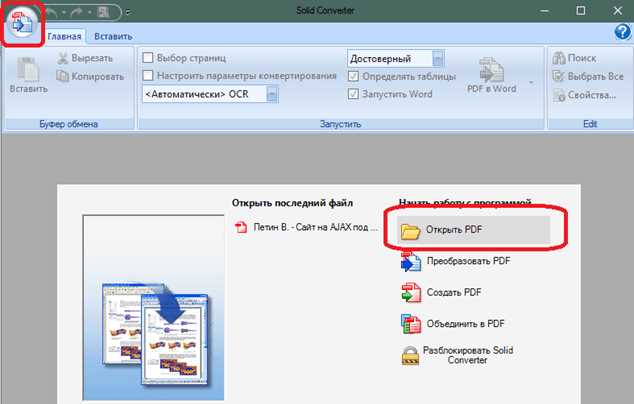The height and width of the screenshot is (404, 634).
Task: Click Создать PDF option
Action: click(441, 292)
